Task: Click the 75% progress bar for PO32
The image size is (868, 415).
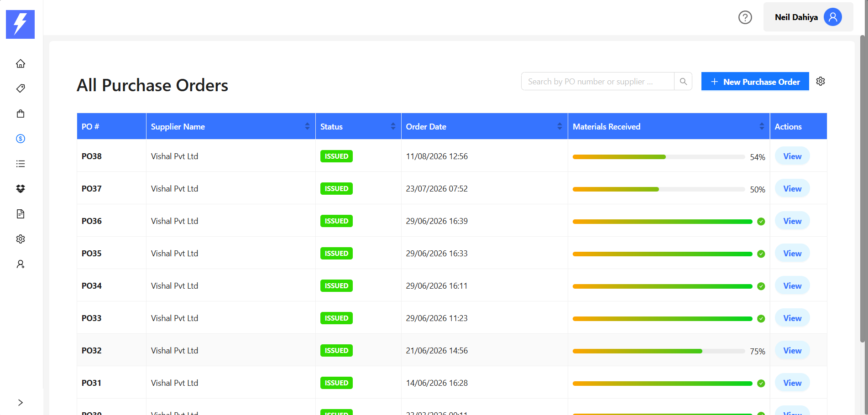Action: [659, 351]
